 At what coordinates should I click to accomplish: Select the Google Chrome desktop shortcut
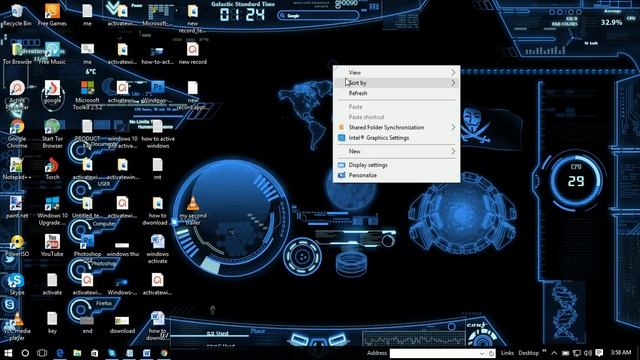coord(17,133)
